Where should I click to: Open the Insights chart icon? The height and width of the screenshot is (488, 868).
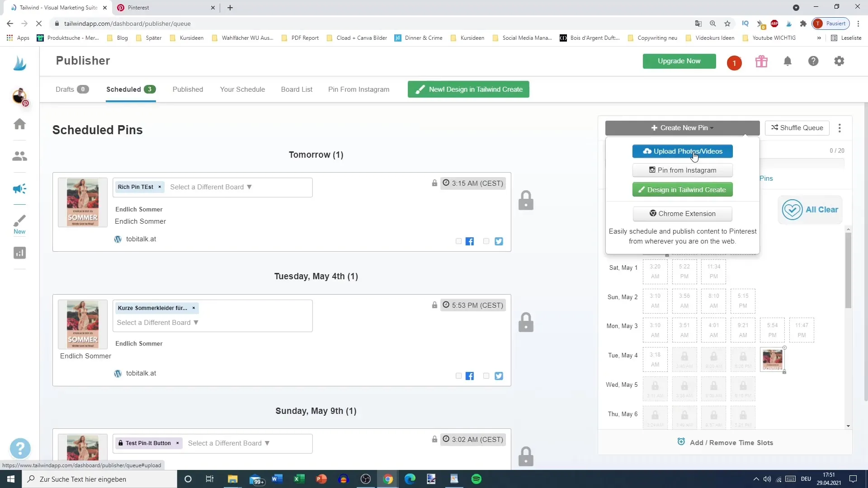[x=19, y=253]
